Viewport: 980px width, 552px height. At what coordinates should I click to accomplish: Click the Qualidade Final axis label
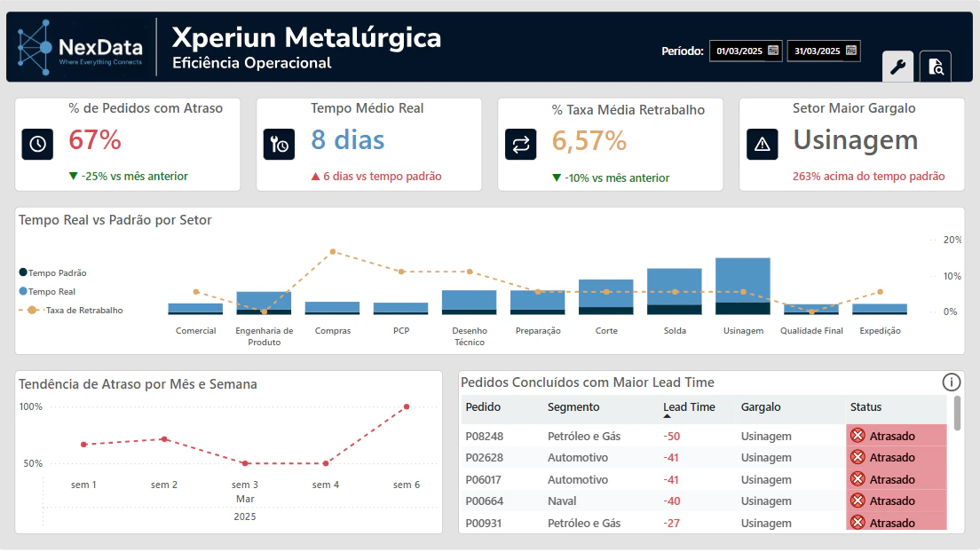point(811,331)
